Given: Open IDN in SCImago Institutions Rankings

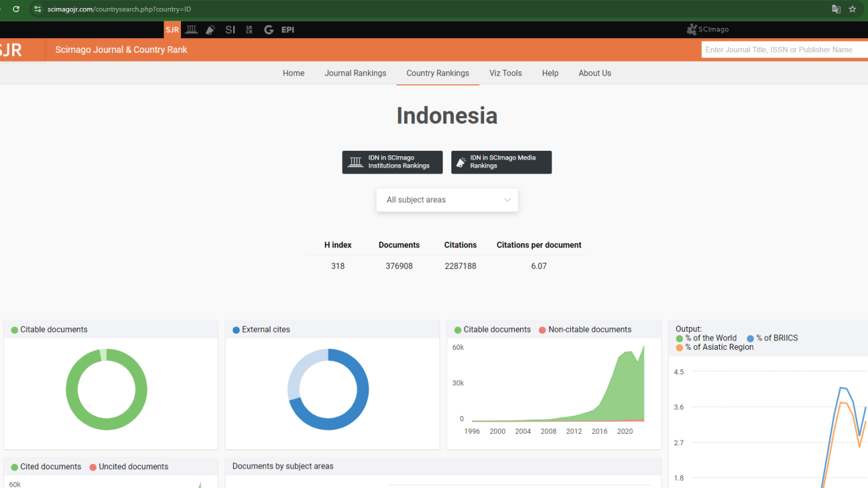Looking at the screenshot, I should tap(393, 162).
